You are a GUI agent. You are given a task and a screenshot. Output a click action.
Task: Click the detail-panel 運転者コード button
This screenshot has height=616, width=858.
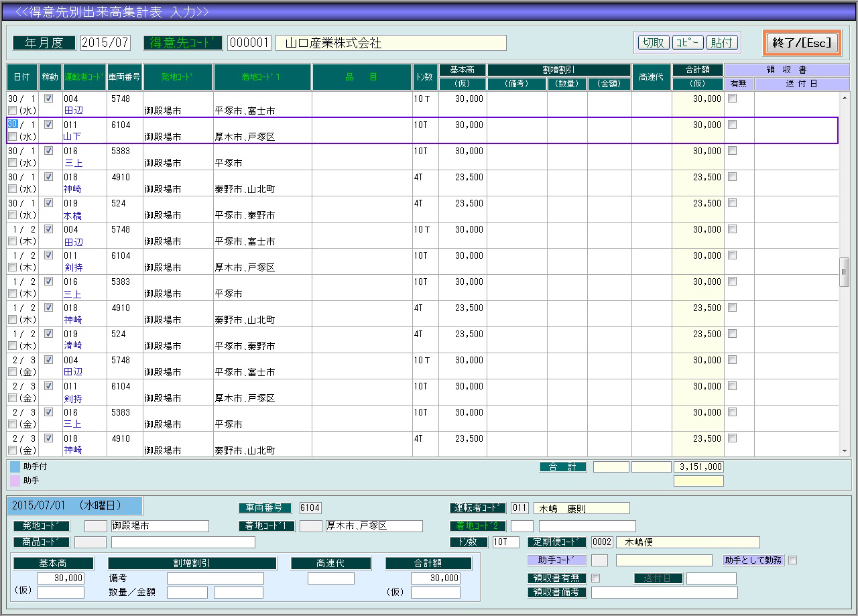pyautogui.click(x=478, y=508)
